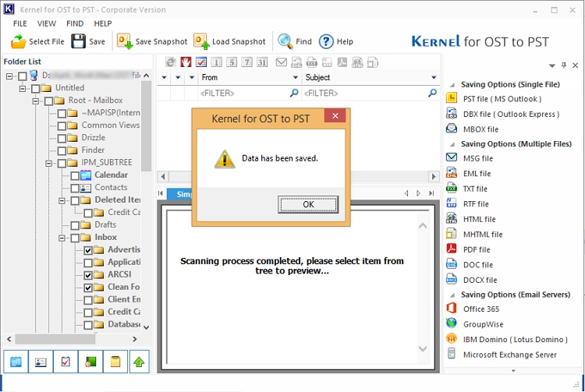Open the VIEW menu
Viewport: 585px width, 392px height.
(47, 23)
